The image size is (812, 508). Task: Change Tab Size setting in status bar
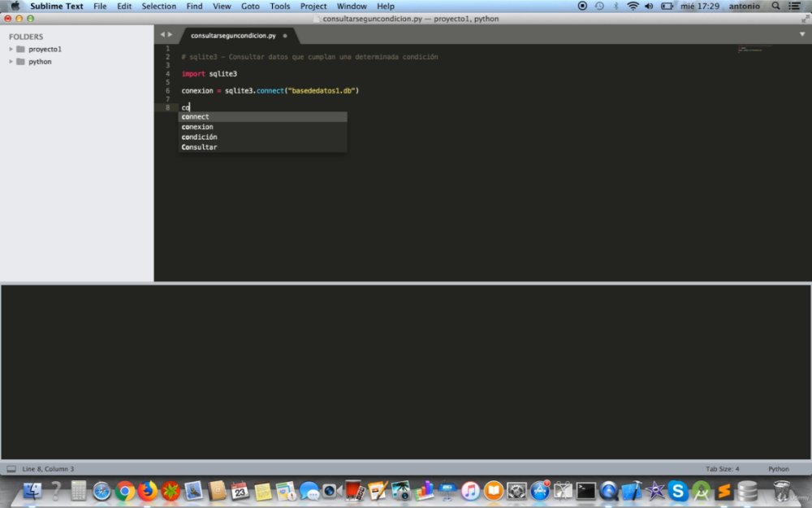tap(723, 469)
